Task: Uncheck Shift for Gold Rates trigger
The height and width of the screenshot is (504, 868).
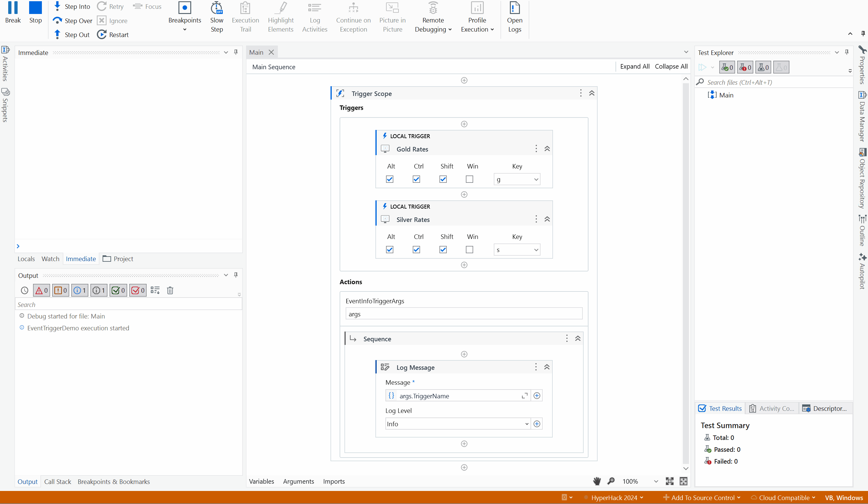Action: [x=443, y=179]
